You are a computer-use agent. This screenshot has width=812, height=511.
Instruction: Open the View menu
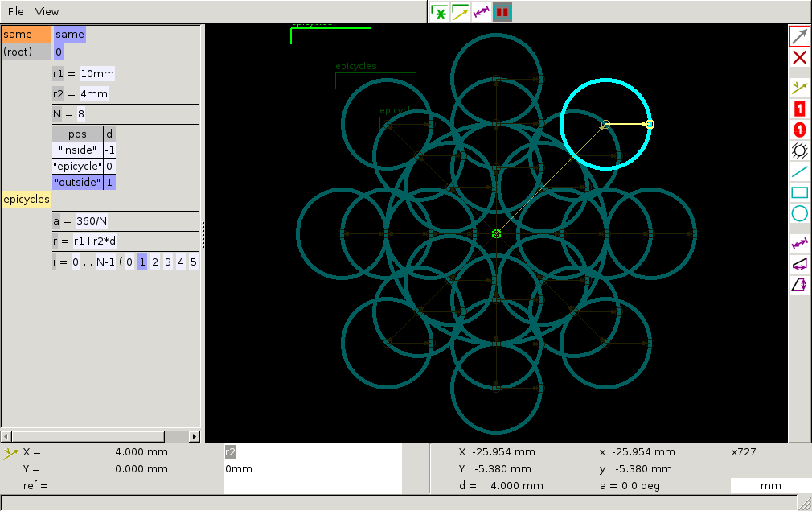[x=47, y=12]
